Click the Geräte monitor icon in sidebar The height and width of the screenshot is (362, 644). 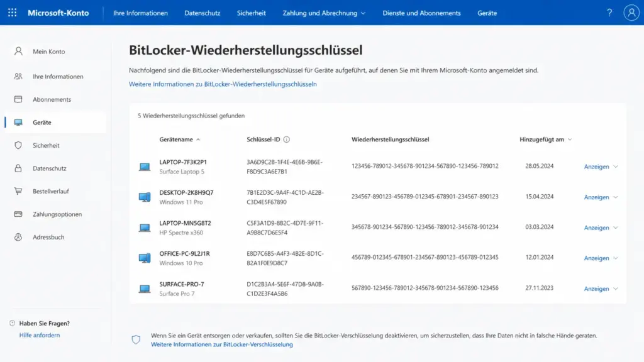coord(18,123)
